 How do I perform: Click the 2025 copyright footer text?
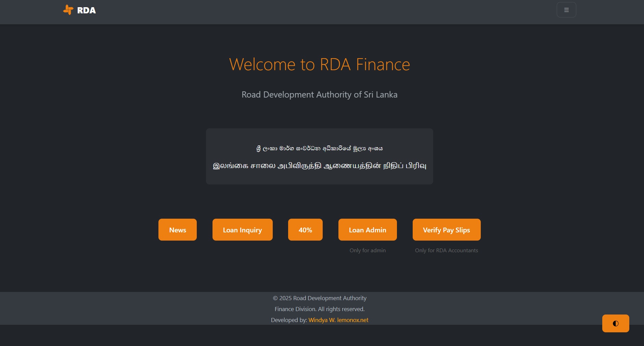click(x=319, y=298)
